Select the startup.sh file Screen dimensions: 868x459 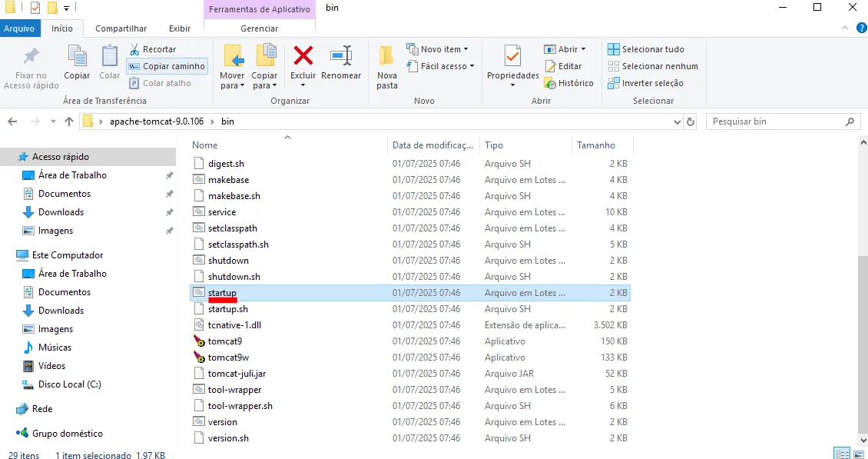(228, 309)
